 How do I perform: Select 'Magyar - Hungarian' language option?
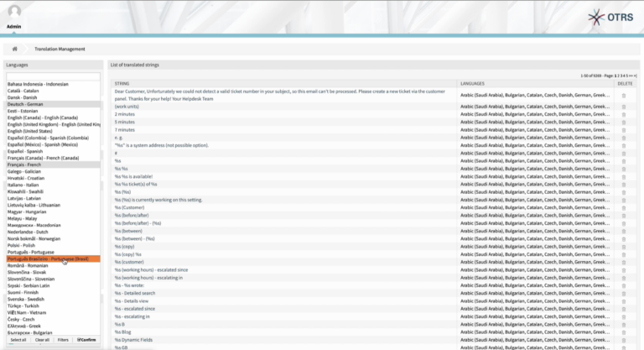(53, 212)
